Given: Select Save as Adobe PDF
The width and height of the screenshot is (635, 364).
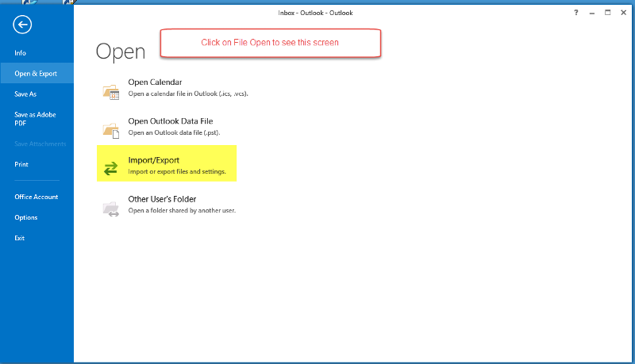Looking at the screenshot, I should point(35,119).
